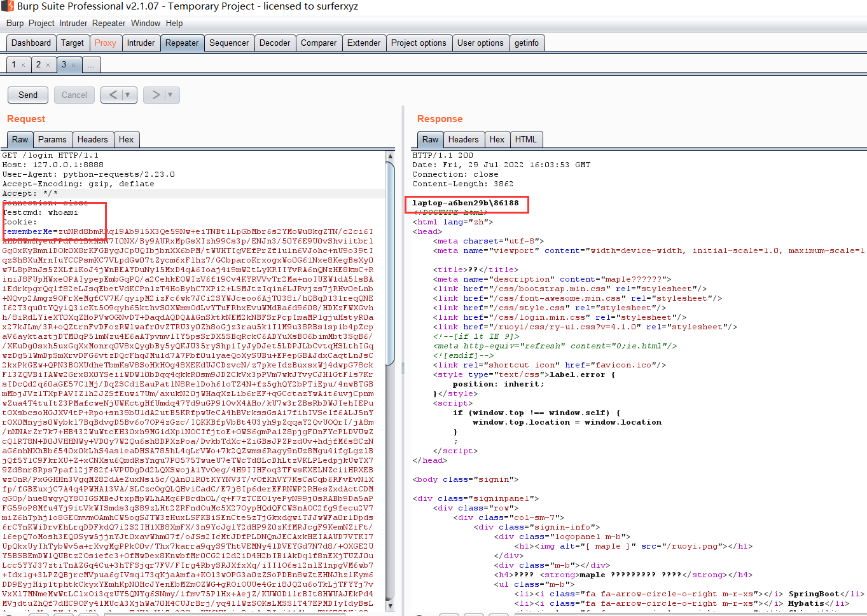Show Request Params view
Viewport: 867px width, 616px height.
coord(52,140)
